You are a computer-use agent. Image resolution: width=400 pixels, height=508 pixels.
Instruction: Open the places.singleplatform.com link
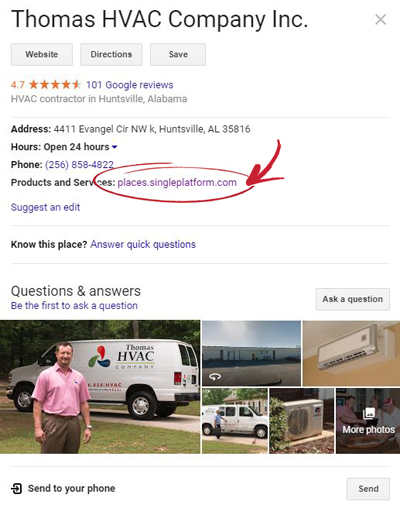177,183
